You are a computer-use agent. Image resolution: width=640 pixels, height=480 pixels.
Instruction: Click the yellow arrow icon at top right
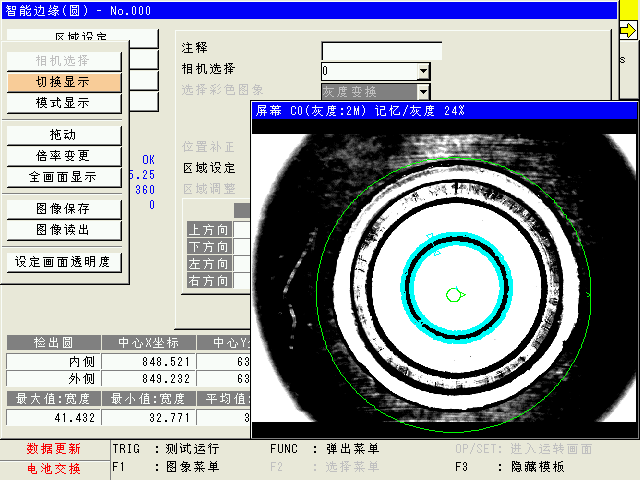(x=628, y=31)
